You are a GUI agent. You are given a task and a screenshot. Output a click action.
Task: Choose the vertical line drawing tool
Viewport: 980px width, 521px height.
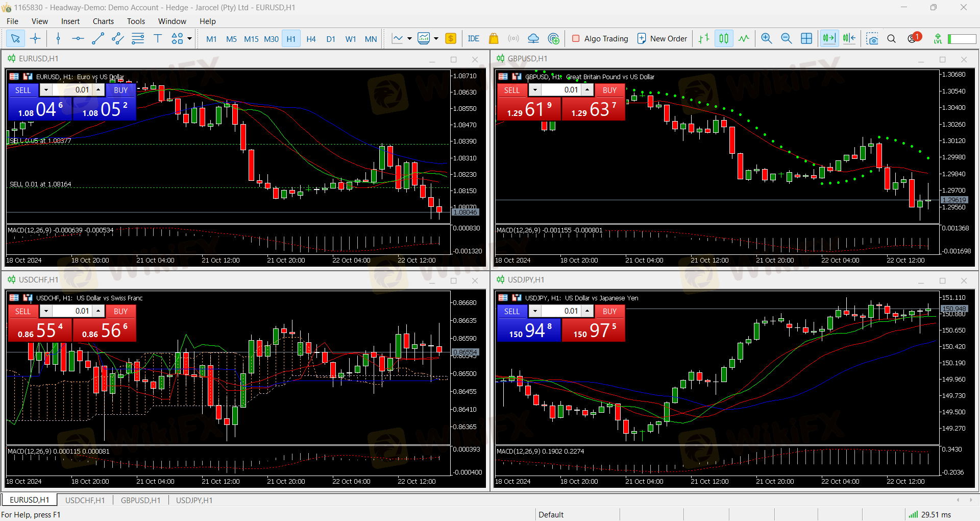tap(58, 38)
